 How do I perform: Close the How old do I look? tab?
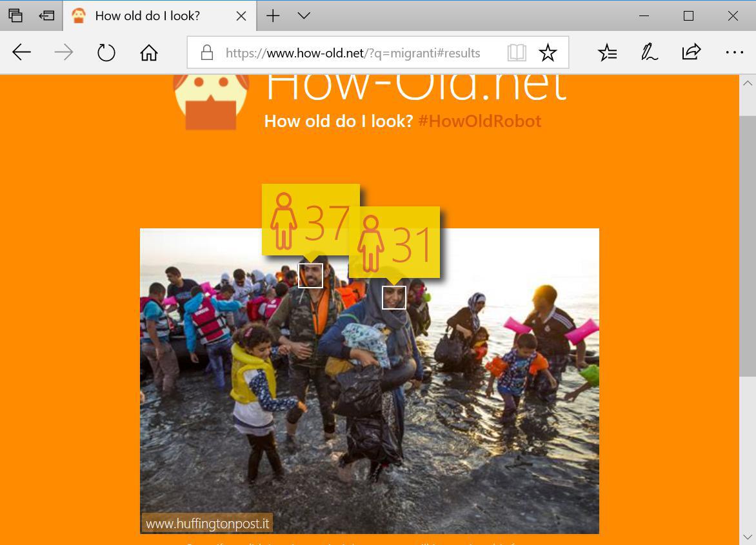241,16
